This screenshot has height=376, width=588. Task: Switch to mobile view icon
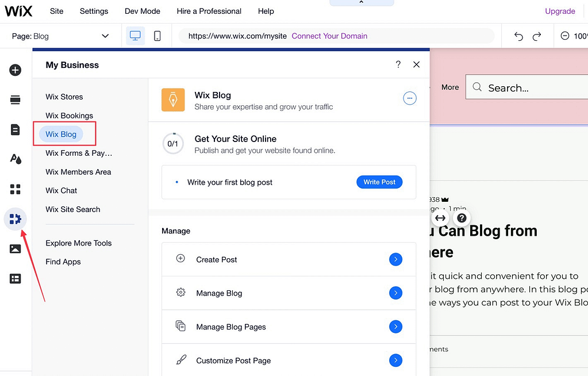pyautogui.click(x=157, y=36)
